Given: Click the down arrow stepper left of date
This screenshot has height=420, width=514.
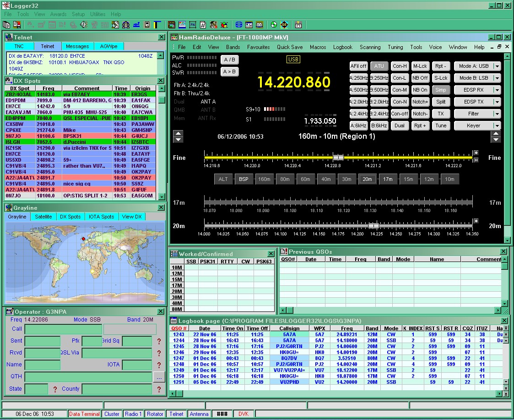Looking at the screenshot, I should point(178,139).
